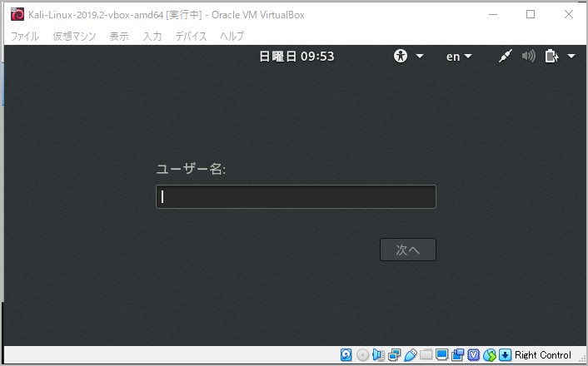Open the 入力 menu
Viewport: 588px width, 366px height.
[x=152, y=37]
